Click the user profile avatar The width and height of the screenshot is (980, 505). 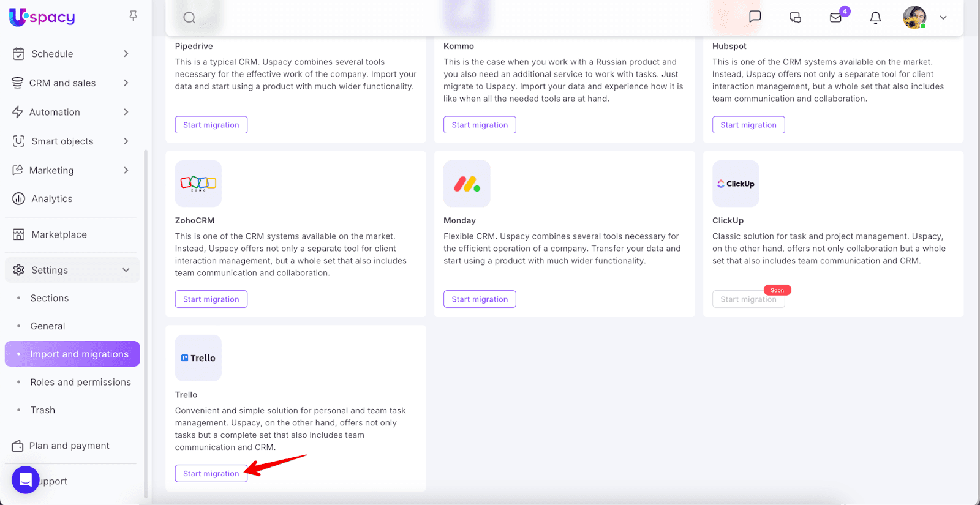(x=914, y=18)
